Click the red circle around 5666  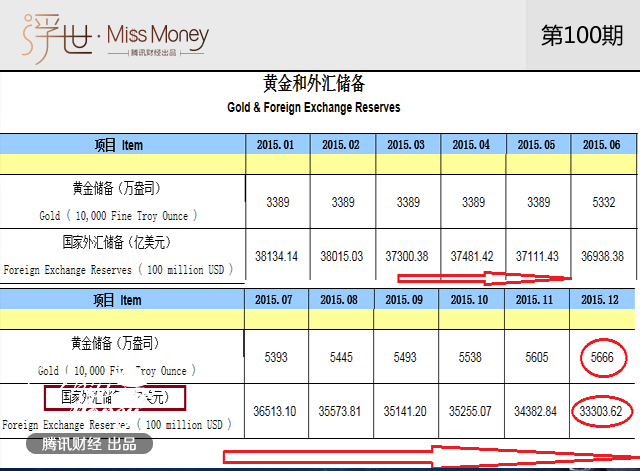point(603,357)
